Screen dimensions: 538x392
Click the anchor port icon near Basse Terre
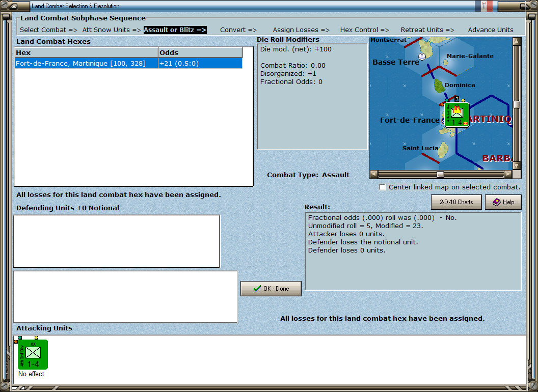422,56
